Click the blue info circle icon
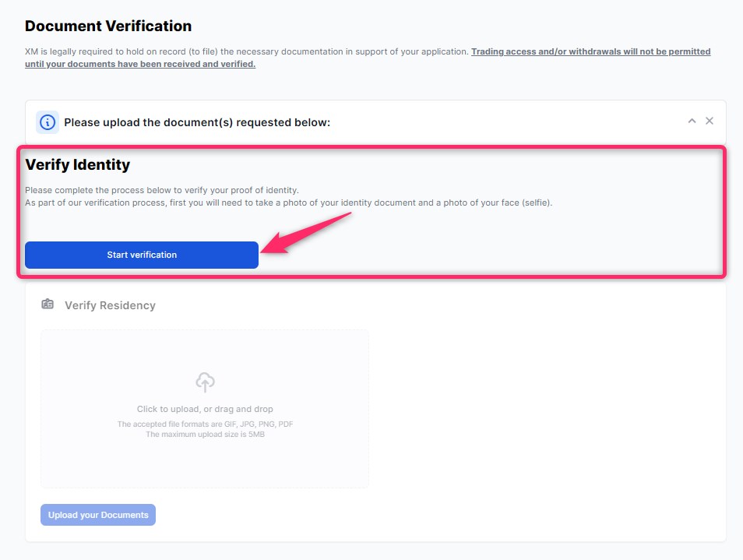 coord(48,122)
